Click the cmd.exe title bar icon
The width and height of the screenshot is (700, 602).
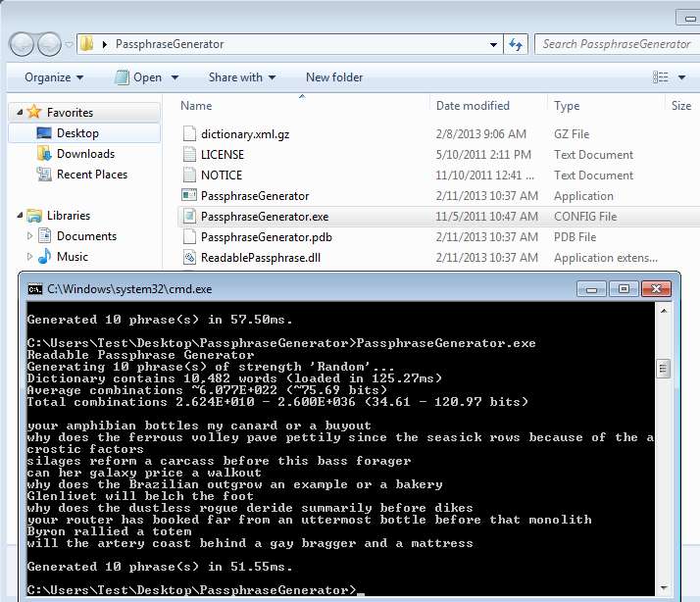click(x=35, y=289)
